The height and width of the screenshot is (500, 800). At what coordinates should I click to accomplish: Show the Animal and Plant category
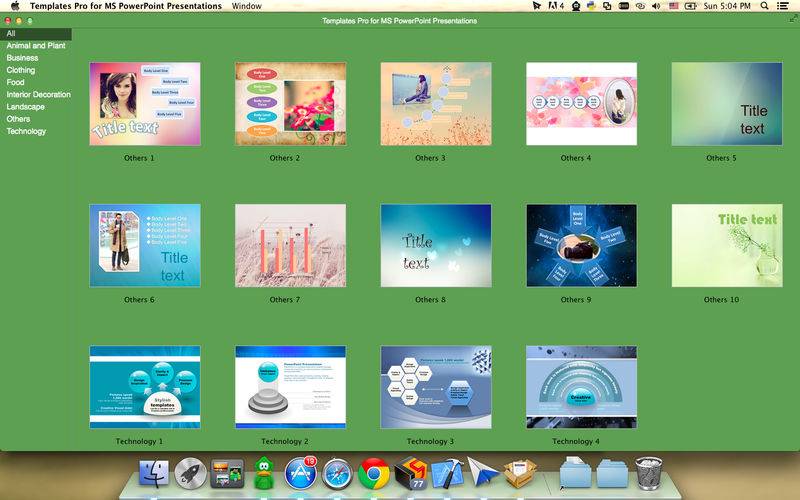click(36, 45)
